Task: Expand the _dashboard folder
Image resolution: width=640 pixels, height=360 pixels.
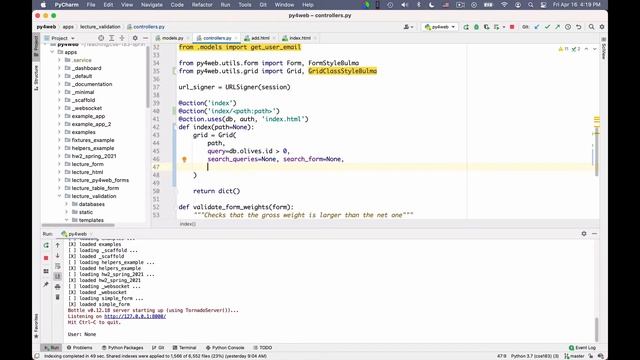Action: click(x=60, y=68)
